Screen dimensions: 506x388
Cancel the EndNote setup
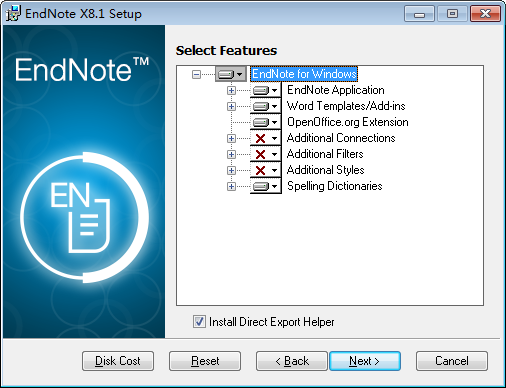coord(452,361)
